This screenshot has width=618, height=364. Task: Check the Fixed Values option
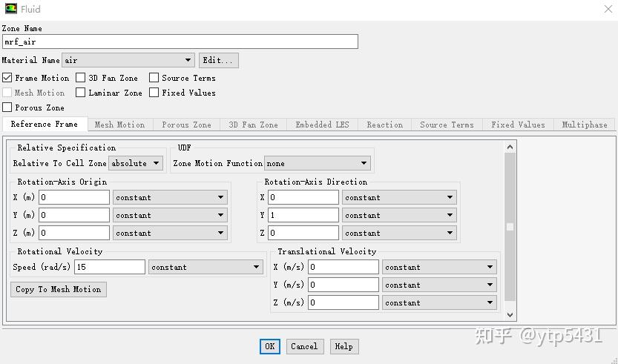[x=154, y=93]
